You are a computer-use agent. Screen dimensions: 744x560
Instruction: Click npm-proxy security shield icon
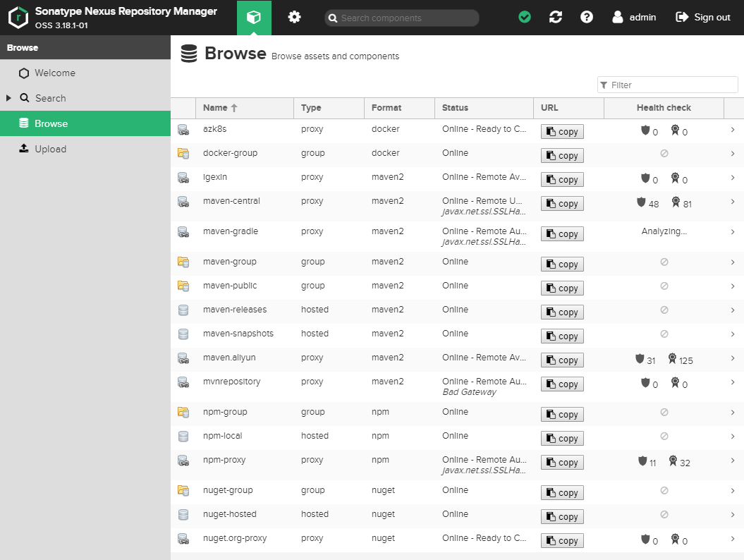(x=642, y=461)
